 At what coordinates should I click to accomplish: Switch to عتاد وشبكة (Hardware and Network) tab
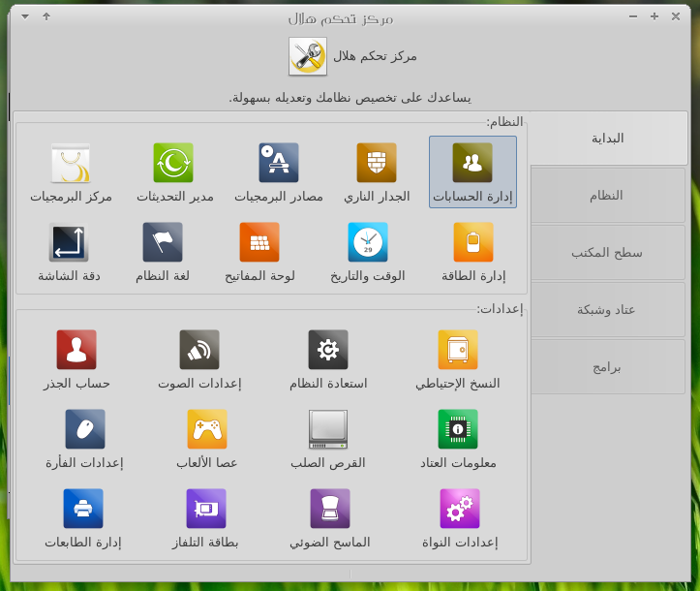tap(607, 310)
